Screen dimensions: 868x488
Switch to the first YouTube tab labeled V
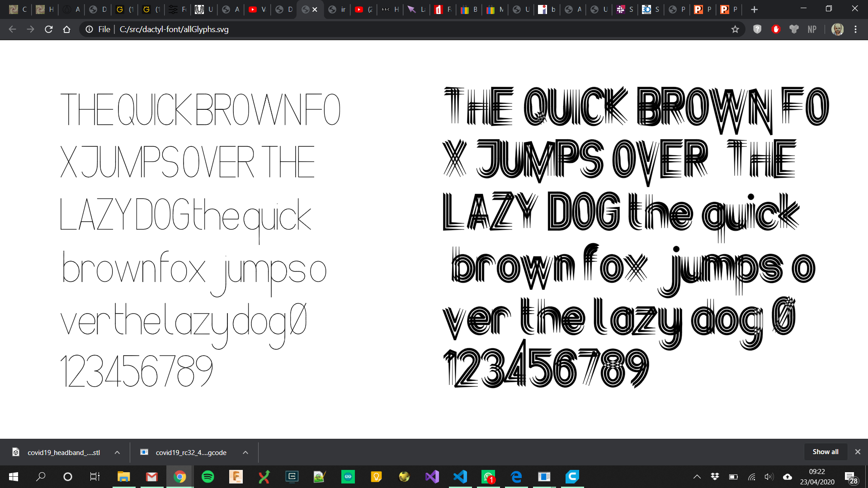258,9
